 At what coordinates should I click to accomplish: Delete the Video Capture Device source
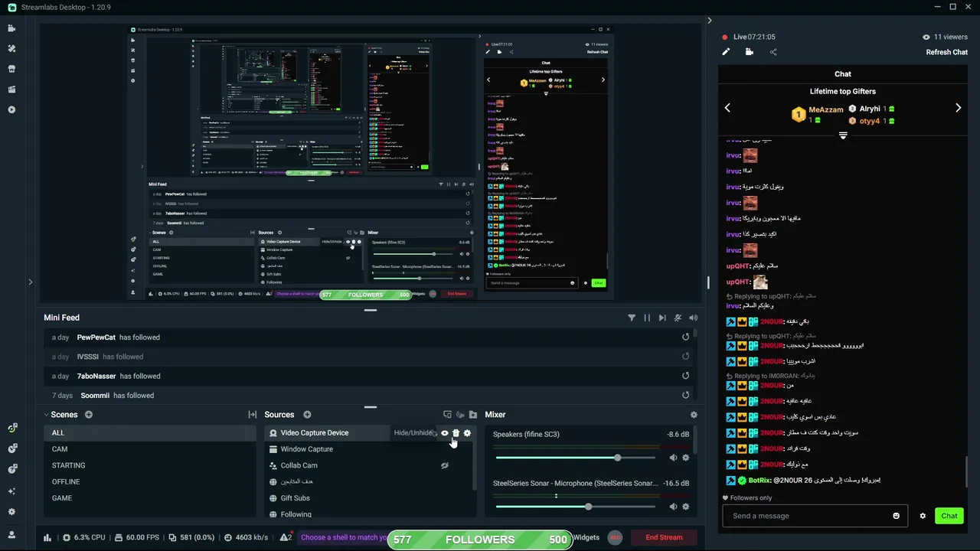point(456,433)
